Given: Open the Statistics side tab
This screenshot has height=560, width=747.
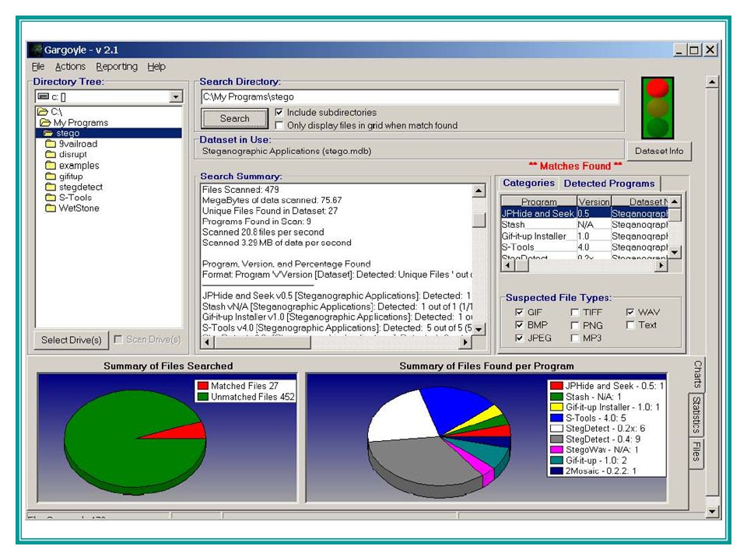Looking at the screenshot, I should click(x=696, y=415).
